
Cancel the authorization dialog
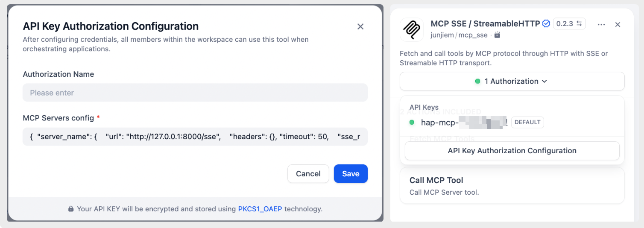[x=308, y=174]
